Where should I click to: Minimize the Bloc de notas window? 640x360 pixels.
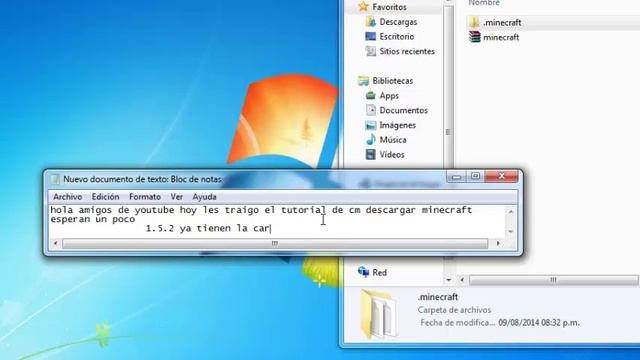pos(456,176)
